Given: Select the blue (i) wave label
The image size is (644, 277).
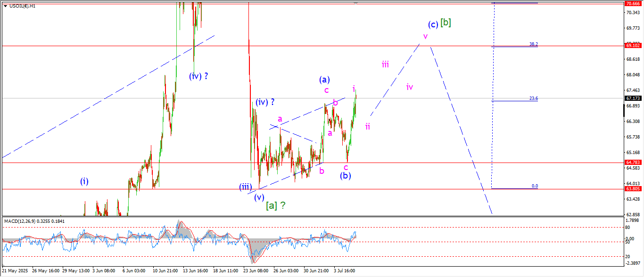Looking at the screenshot, I should pyautogui.click(x=84, y=181).
